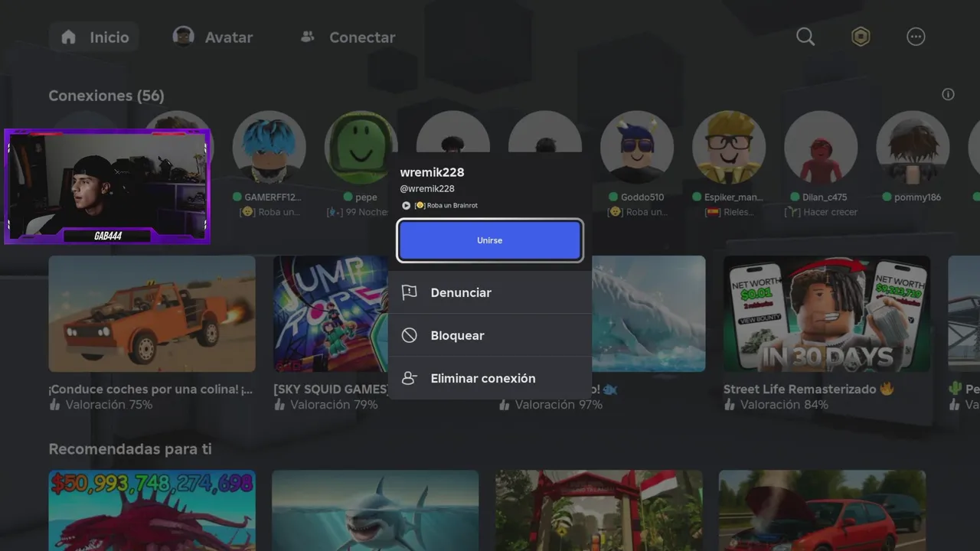980x551 pixels.
Task: Open the Robux hexagon icon
Action: pos(861,37)
